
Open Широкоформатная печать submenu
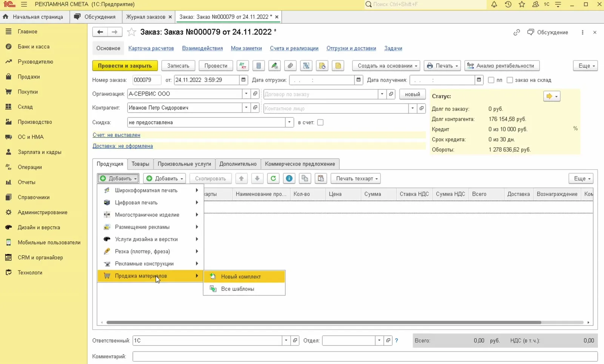click(151, 190)
